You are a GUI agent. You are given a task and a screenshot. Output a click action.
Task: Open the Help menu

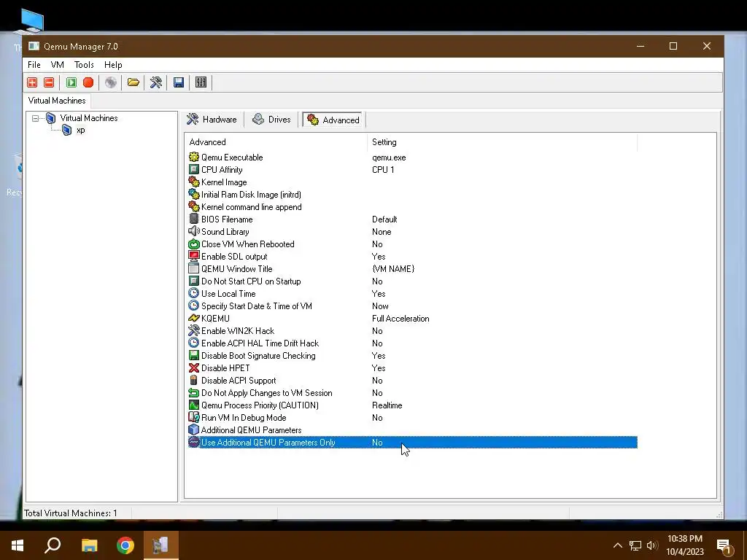tap(113, 65)
